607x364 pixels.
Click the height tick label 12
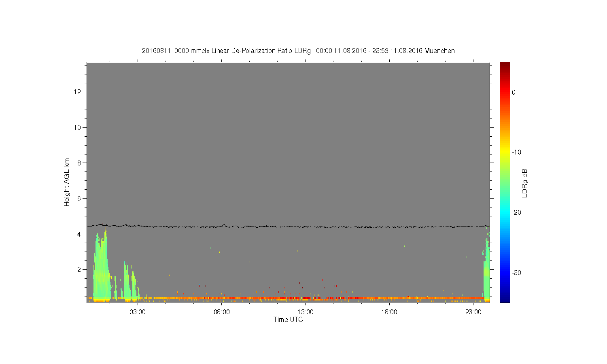tap(78, 92)
